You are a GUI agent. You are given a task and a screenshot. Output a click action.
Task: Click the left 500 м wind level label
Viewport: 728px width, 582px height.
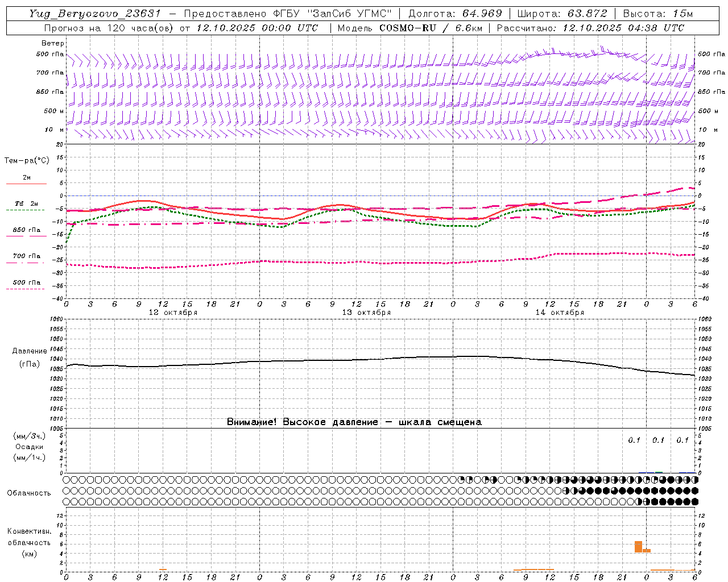coord(54,111)
